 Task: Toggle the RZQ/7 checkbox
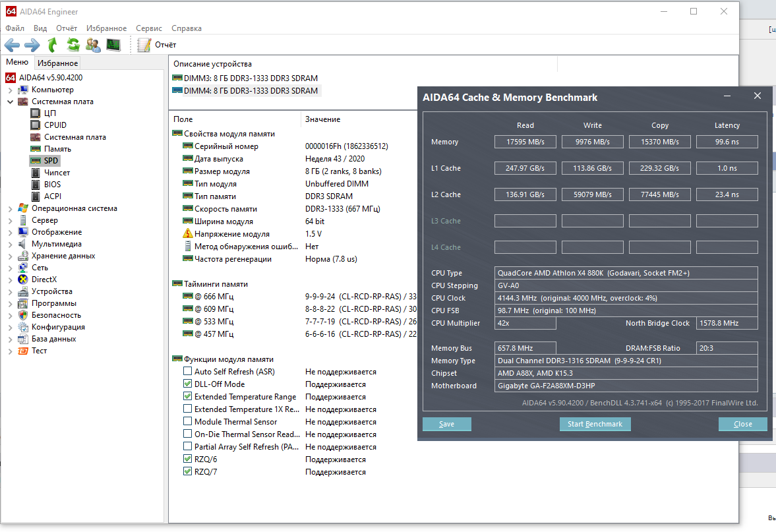pyautogui.click(x=187, y=471)
